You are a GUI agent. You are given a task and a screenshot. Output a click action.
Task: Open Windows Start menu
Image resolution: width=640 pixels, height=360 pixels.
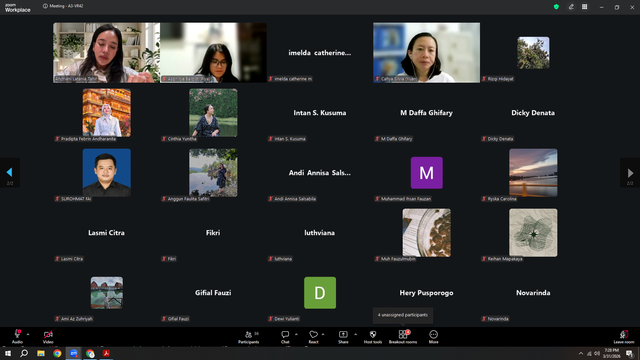tap(7, 353)
